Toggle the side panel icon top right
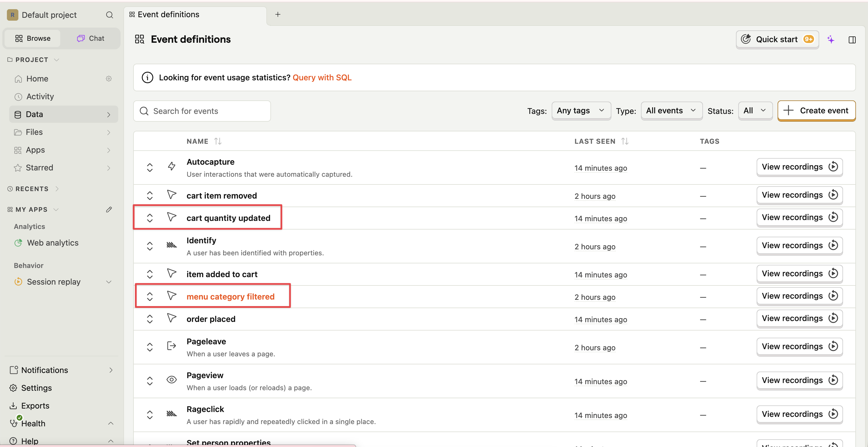Image resolution: width=868 pixels, height=447 pixels. click(852, 40)
